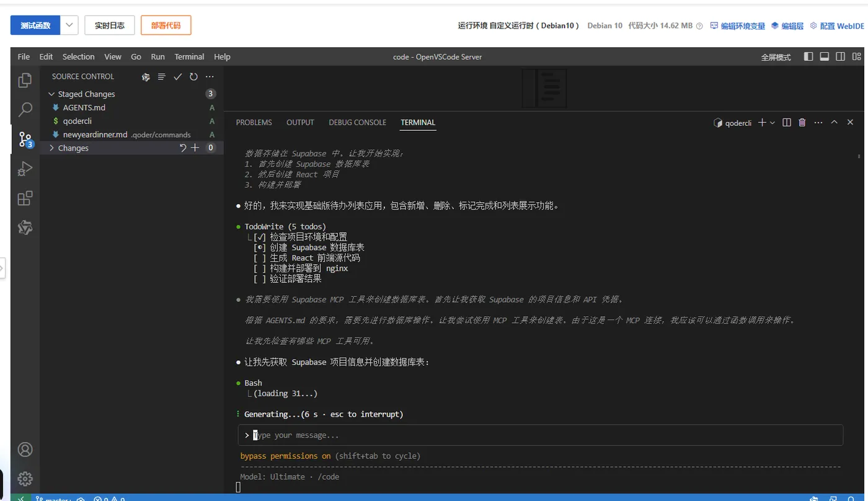Open the Run and Debug view
This screenshot has height=501, width=868.
(24, 169)
